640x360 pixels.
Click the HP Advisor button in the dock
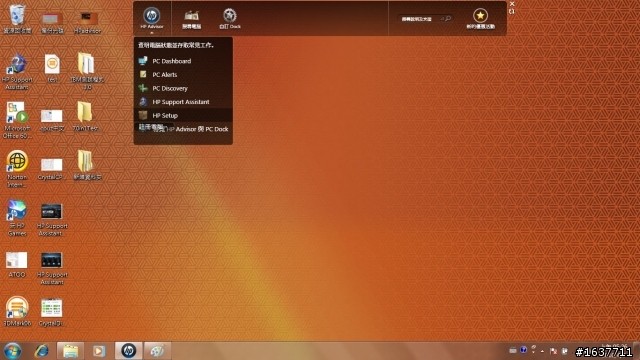151,18
